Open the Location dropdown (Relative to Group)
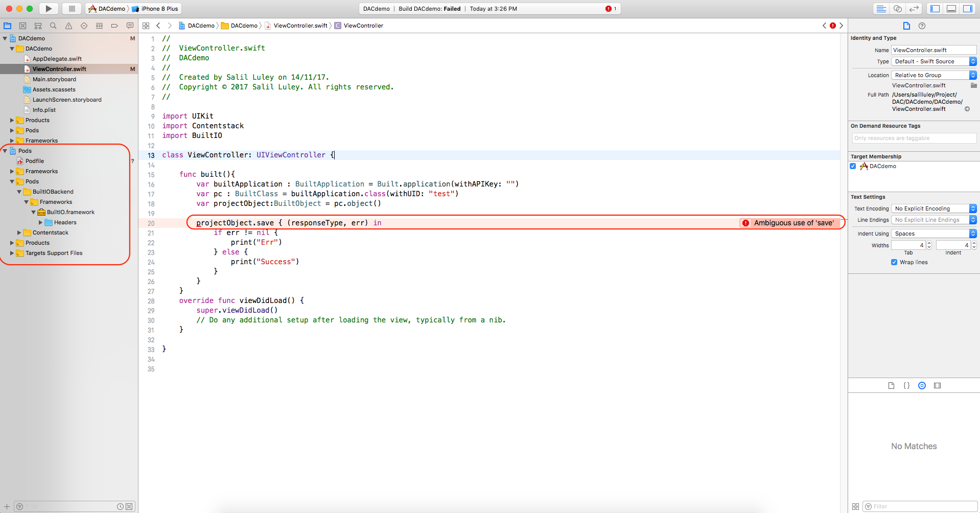 [x=934, y=75]
